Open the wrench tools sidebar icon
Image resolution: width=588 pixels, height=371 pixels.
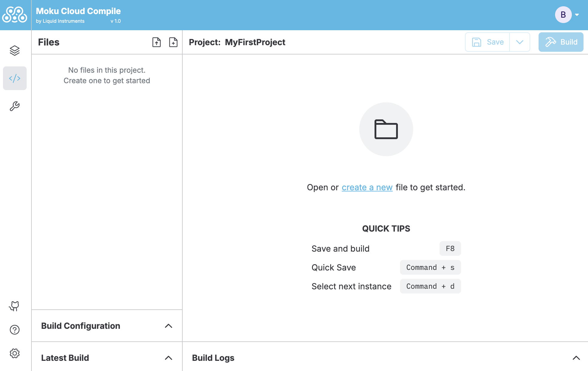click(x=15, y=106)
